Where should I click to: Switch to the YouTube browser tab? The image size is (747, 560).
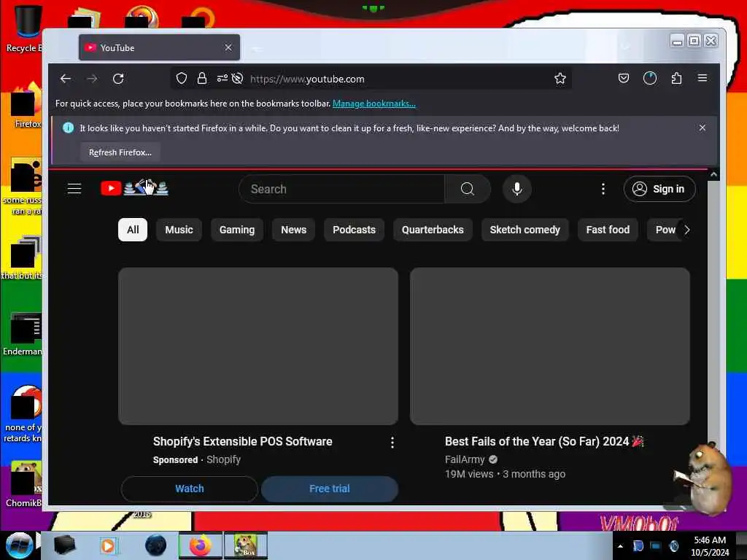(x=159, y=47)
